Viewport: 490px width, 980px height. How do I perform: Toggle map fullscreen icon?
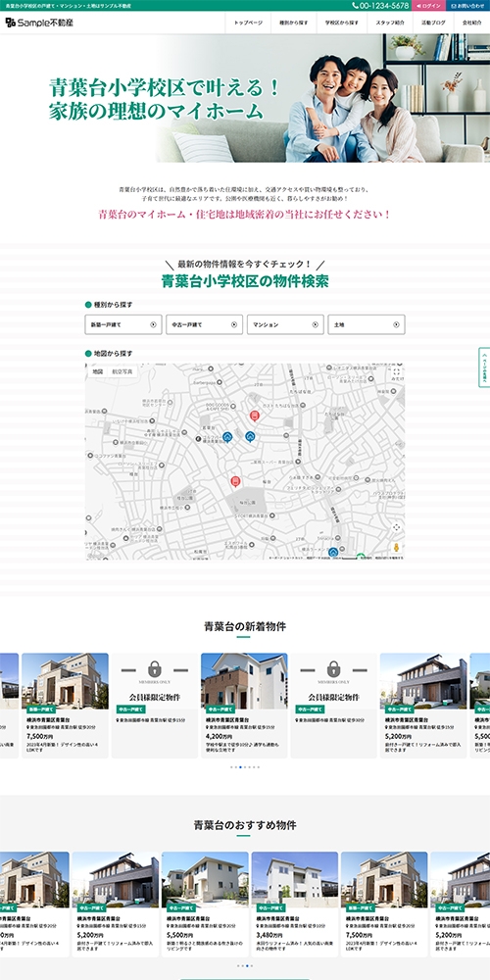click(x=396, y=372)
